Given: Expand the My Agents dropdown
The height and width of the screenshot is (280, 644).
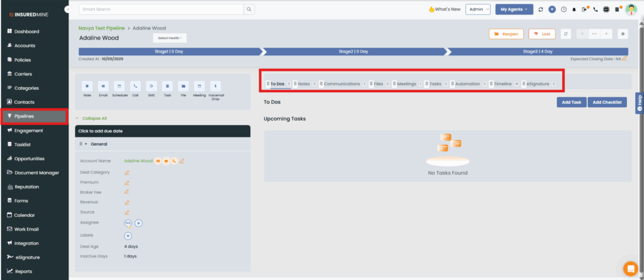Looking at the screenshot, I should 513,9.
